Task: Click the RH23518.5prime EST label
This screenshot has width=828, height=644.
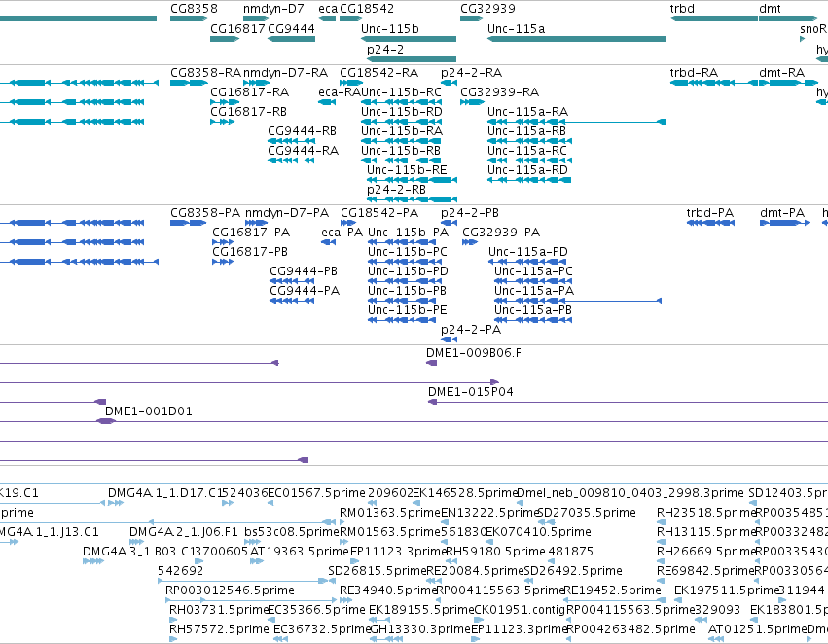Action: (706, 513)
